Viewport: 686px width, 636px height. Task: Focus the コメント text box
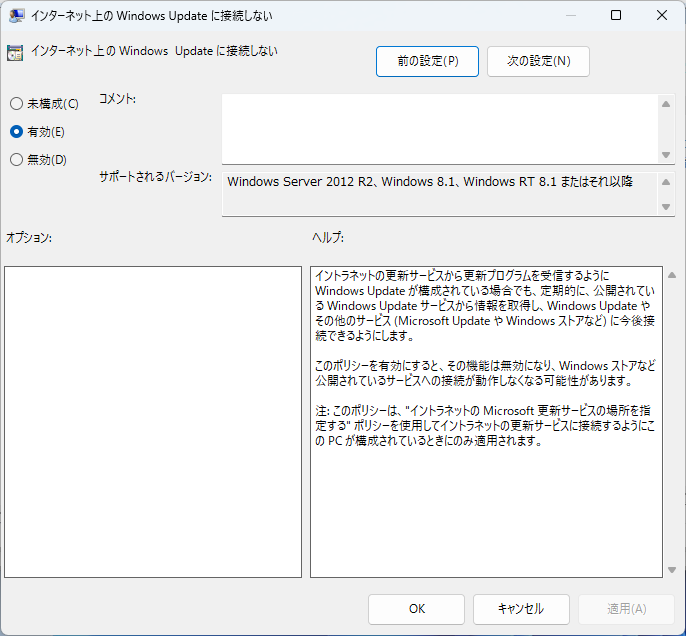[x=440, y=127]
